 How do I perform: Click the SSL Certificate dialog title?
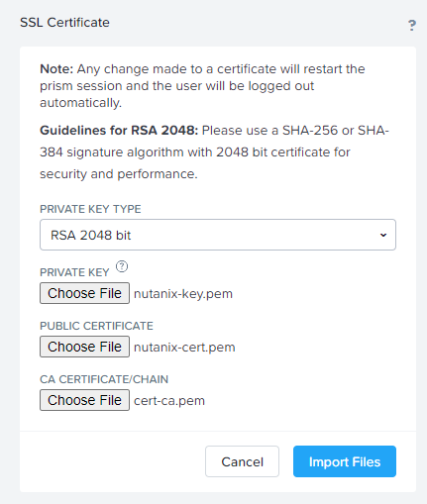click(x=64, y=23)
